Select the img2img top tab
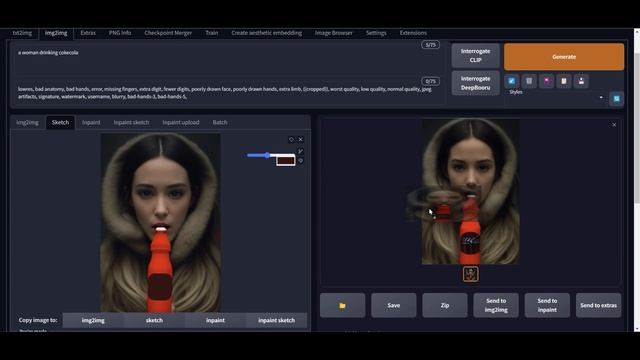The height and width of the screenshot is (360, 640). (x=56, y=33)
